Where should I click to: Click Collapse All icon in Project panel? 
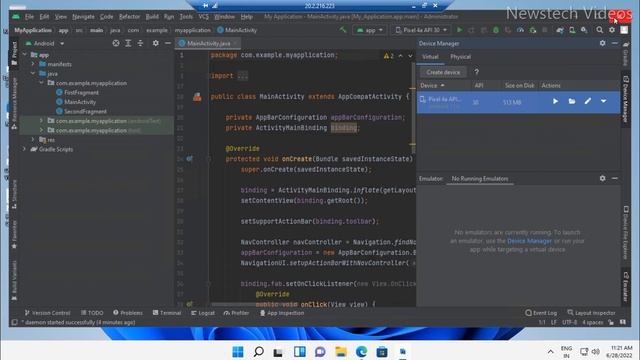pyautogui.click(x=140, y=43)
